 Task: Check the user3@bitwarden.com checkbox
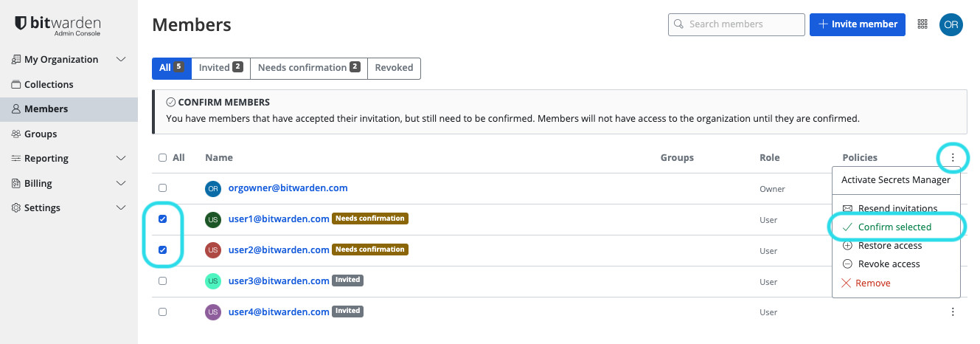tap(163, 281)
